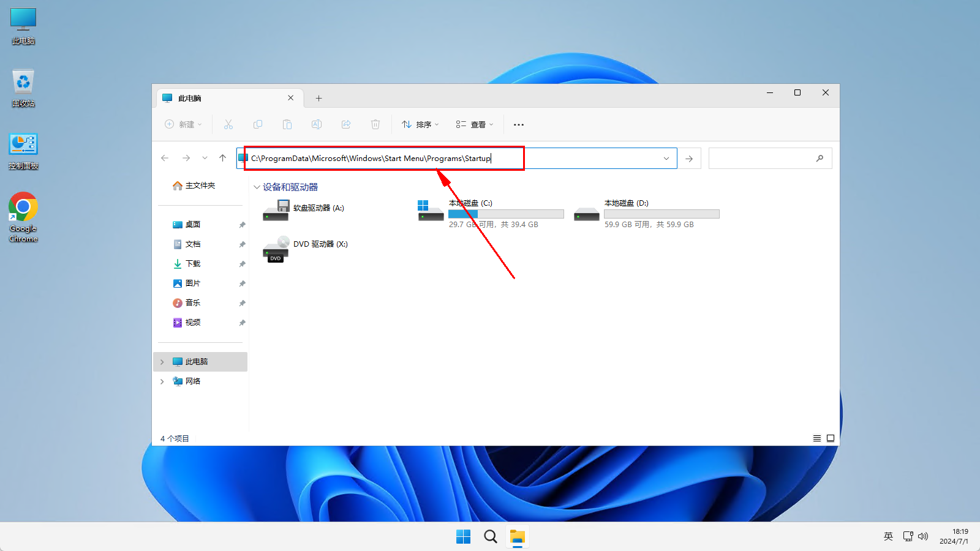Unpin 桌面 via its pin icon
Image resolution: width=980 pixels, height=551 pixels.
(242, 225)
